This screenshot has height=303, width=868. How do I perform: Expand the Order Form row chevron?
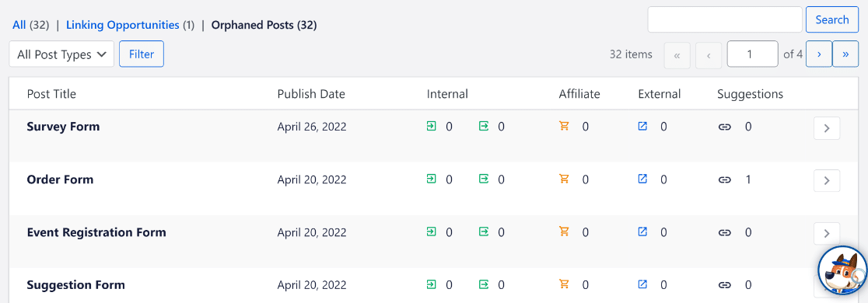tap(827, 180)
